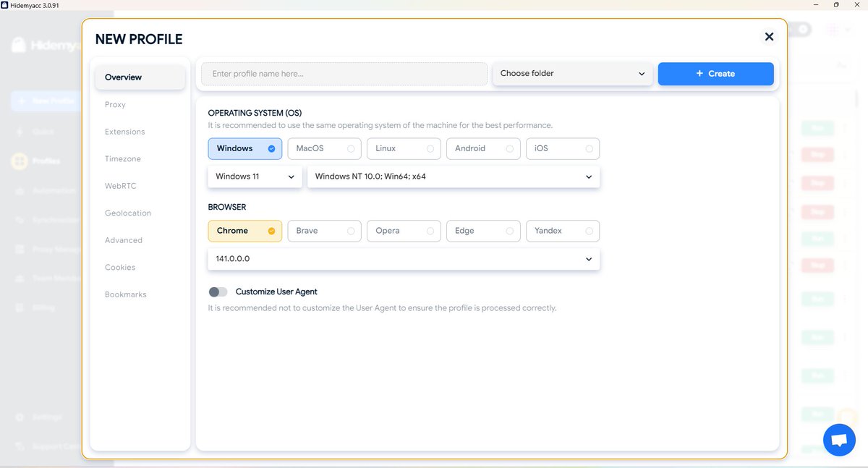This screenshot has width=868, height=468.
Task: Toggle the Customize User Agent switch
Action: pos(218,292)
